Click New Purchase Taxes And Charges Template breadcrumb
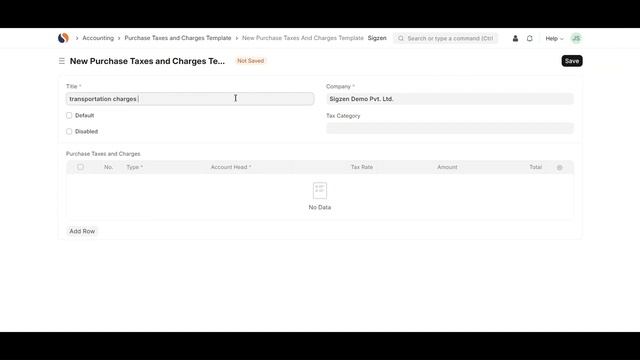Screen dimensions: 640x360 point(302,38)
